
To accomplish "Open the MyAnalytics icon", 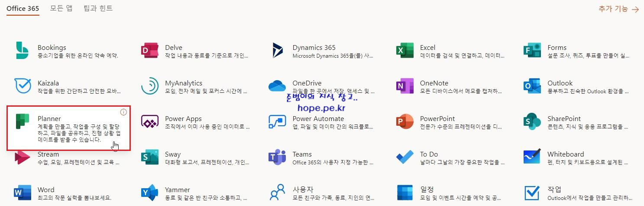I will (x=150, y=86).
